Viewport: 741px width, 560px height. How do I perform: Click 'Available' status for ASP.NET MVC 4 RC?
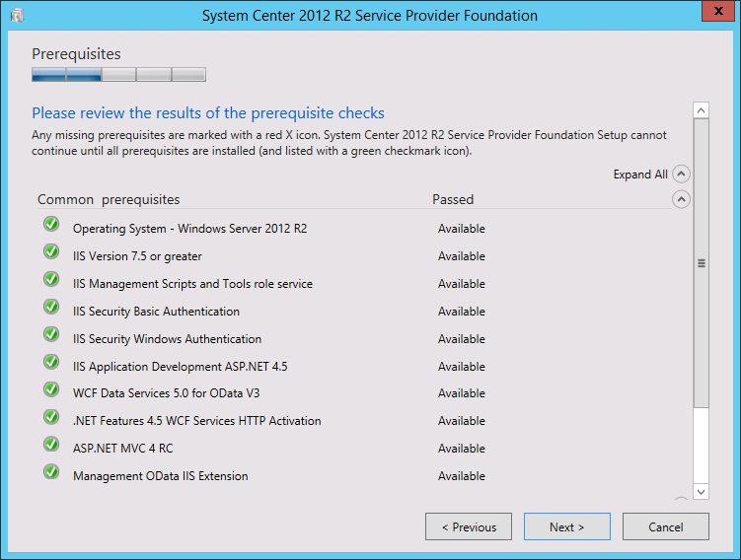(462, 448)
